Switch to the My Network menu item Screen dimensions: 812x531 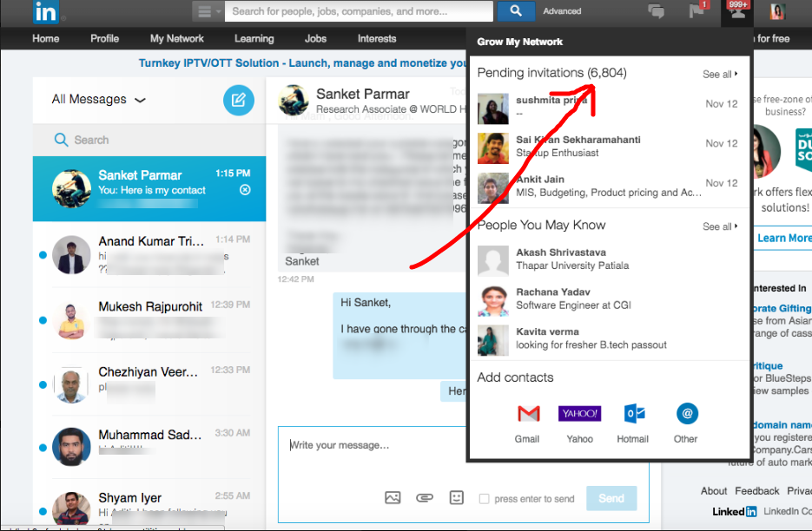click(x=177, y=38)
